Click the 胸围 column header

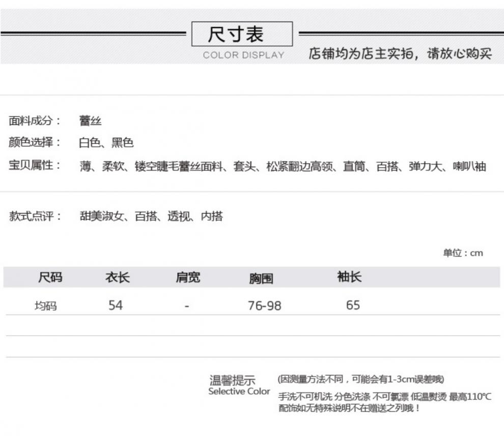261,278
